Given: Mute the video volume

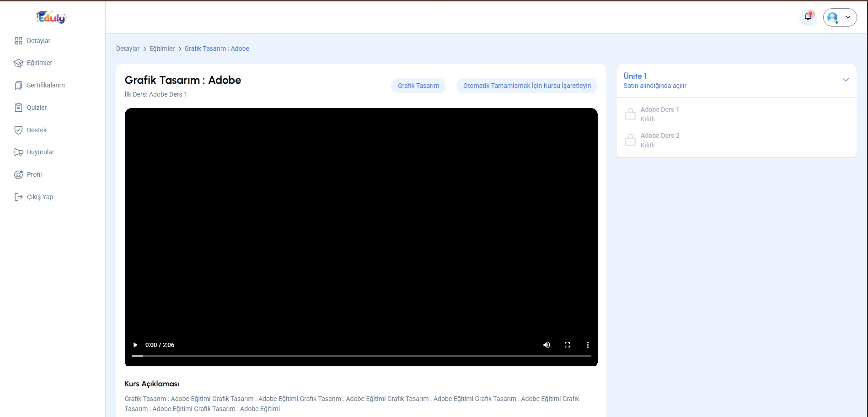Looking at the screenshot, I should click(547, 345).
